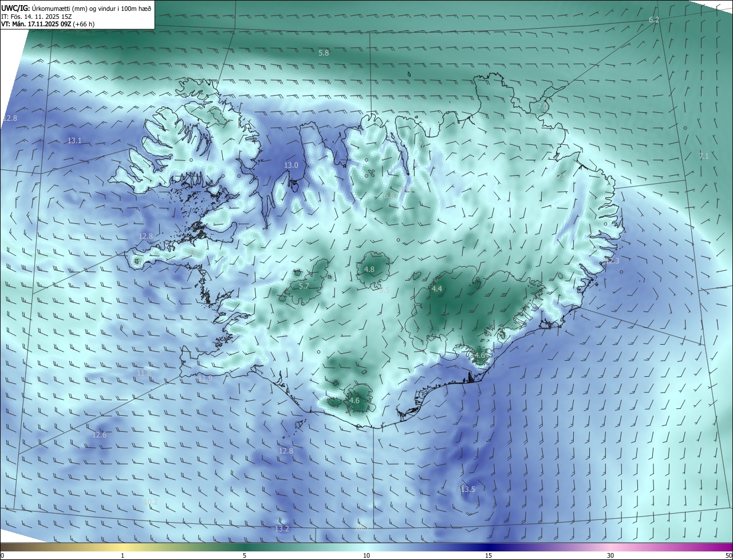733x560 pixels.
Task: Click the 15 tick on the color scale
Action: 488,556
